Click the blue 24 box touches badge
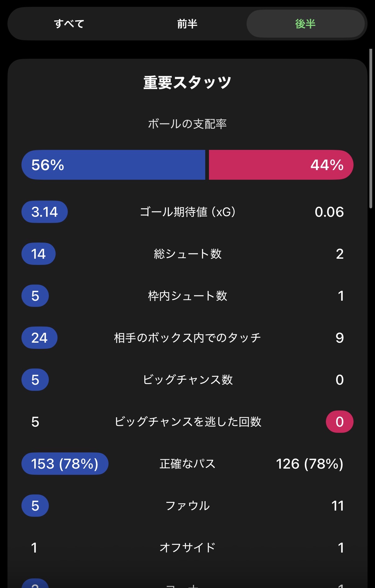375x588 pixels. click(39, 338)
